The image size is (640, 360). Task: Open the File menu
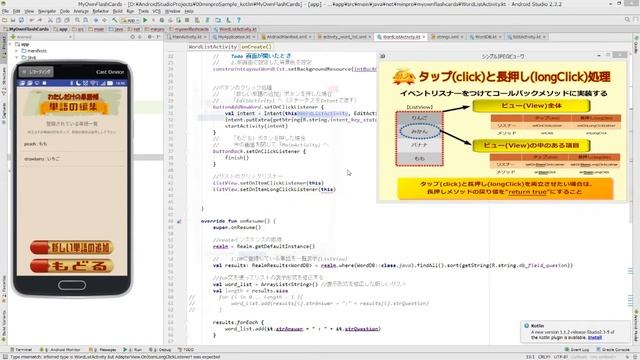click(x=5, y=11)
